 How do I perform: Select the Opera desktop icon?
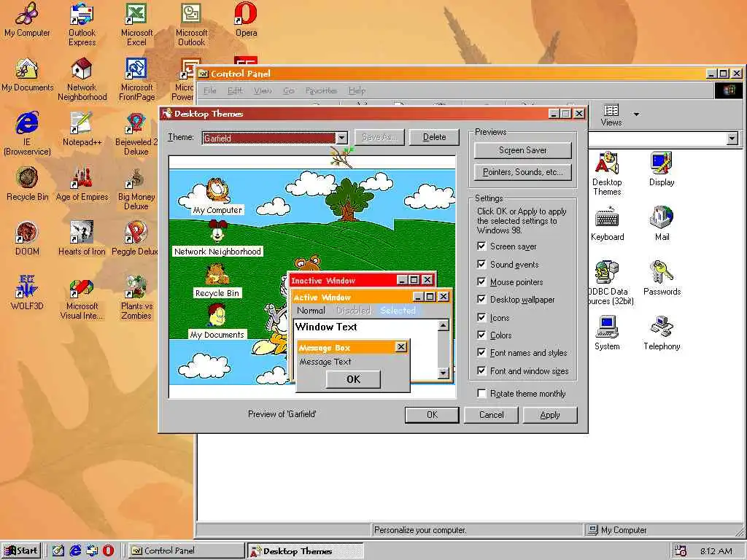click(246, 20)
